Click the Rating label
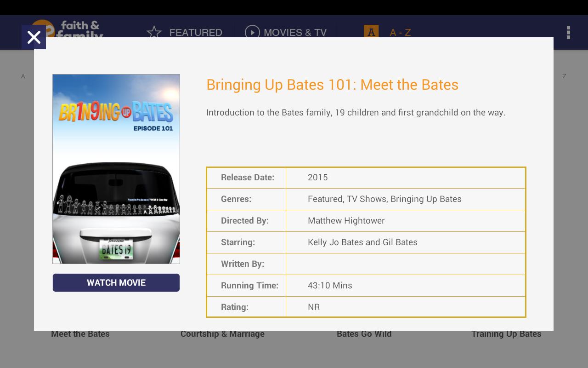588x368 pixels. (235, 307)
